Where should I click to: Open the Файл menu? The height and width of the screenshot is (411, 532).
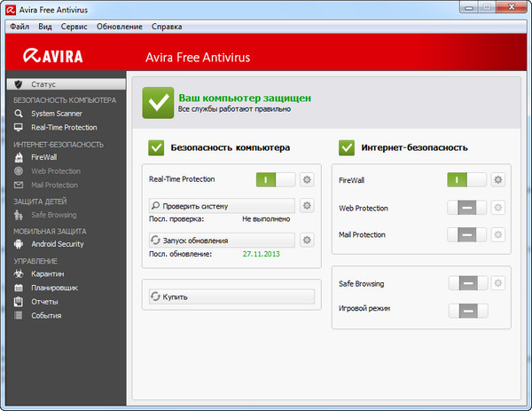20,27
